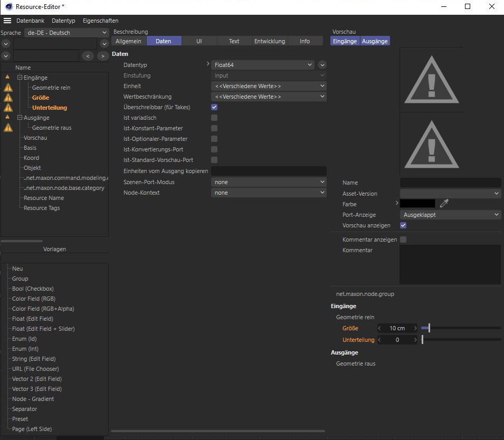The width and height of the screenshot is (504, 440).
Task: Click the color eyedropper next to Farbe
Action: point(444,204)
